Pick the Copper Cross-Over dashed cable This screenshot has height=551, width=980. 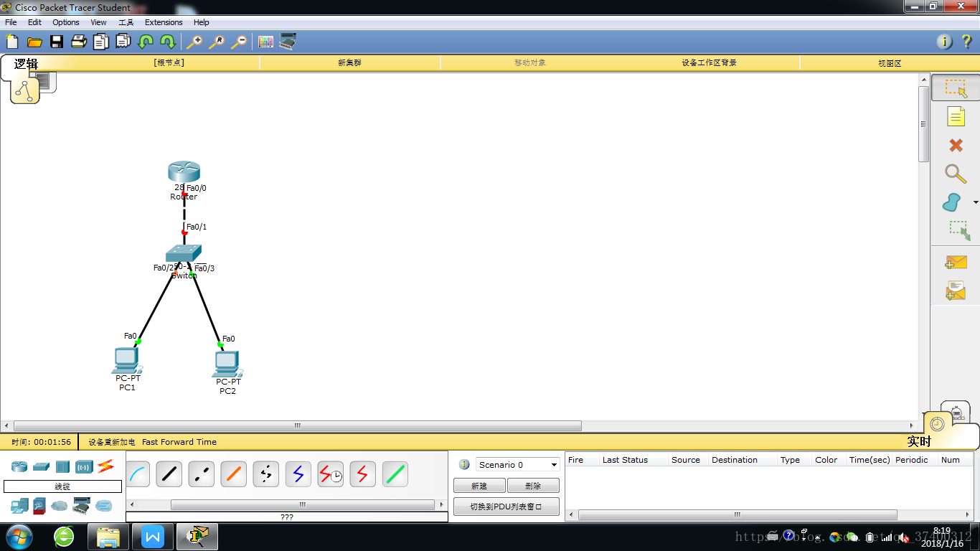[x=202, y=474]
